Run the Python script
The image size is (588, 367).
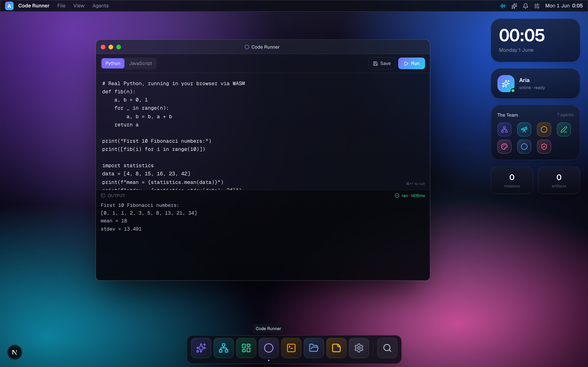tap(411, 63)
